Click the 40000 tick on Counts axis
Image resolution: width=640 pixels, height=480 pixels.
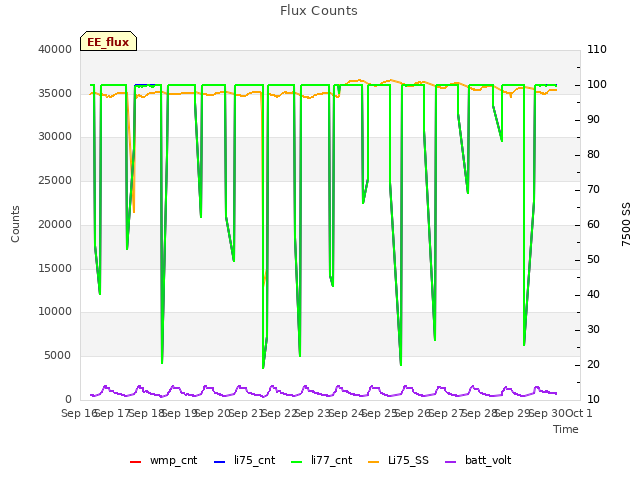[x=55, y=49]
